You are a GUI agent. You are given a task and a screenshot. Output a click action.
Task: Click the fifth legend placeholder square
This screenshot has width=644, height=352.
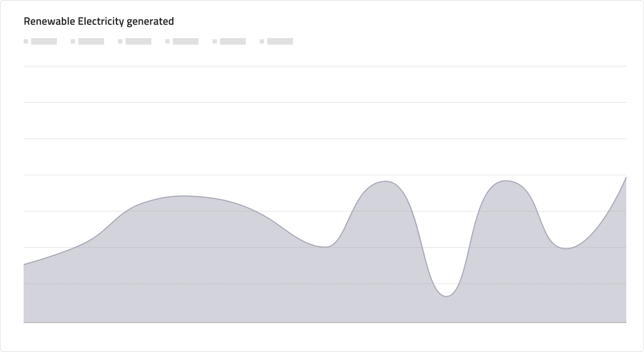tap(215, 41)
